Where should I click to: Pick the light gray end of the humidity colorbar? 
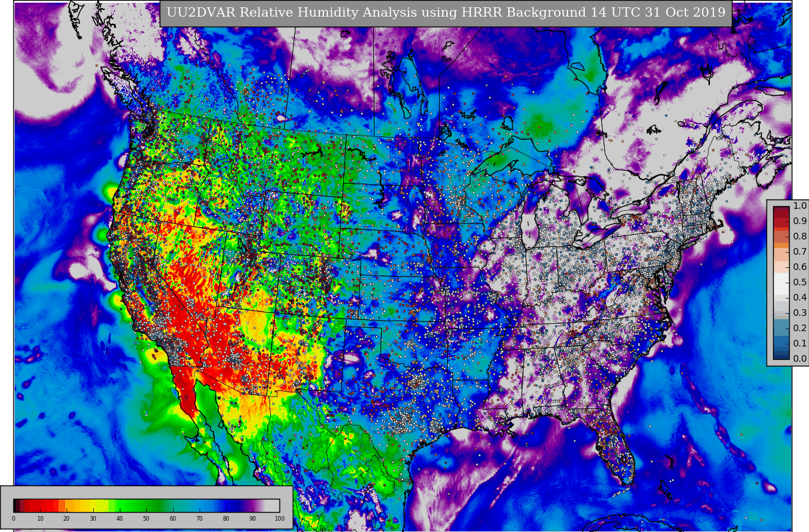[x=272, y=505]
